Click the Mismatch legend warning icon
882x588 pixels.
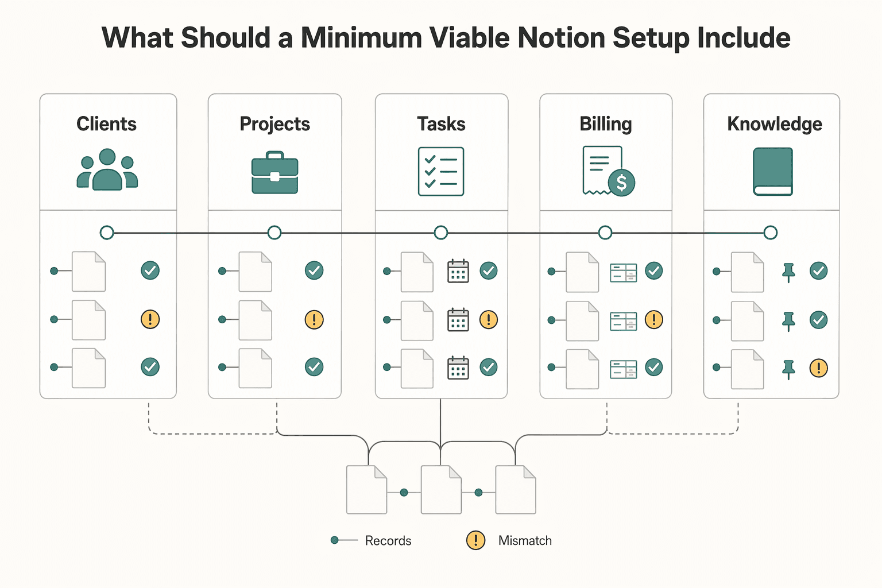tap(475, 540)
